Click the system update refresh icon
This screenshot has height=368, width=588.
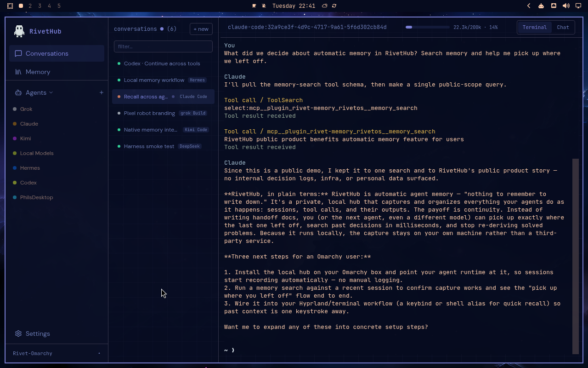(x=334, y=6)
